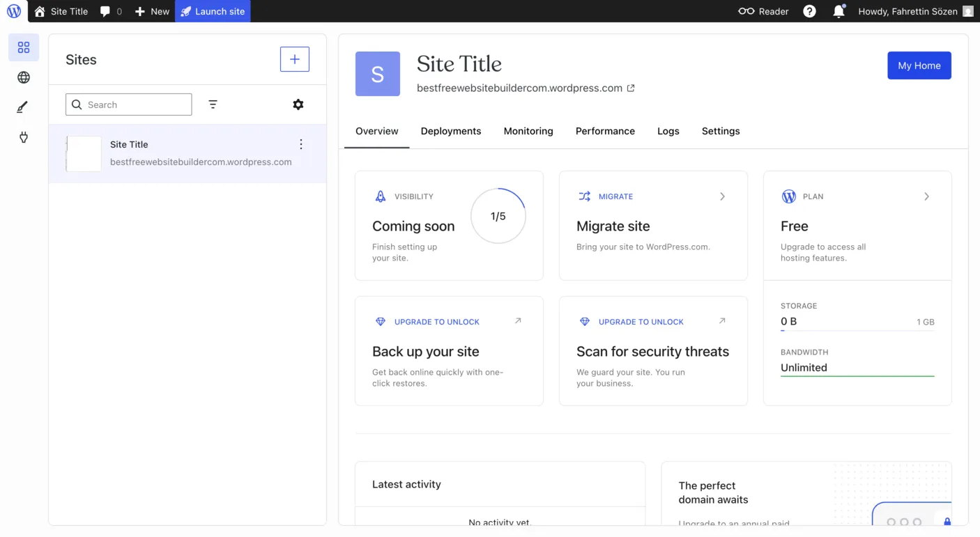The height and width of the screenshot is (537, 980).
Task: Switch to the Deployments tab
Action: (x=450, y=131)
